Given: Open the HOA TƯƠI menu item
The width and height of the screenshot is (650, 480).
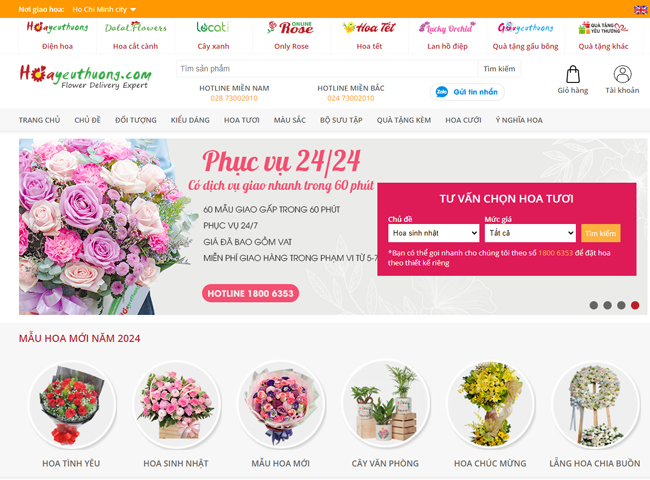Looking at the screenshot, I should 242,120.
